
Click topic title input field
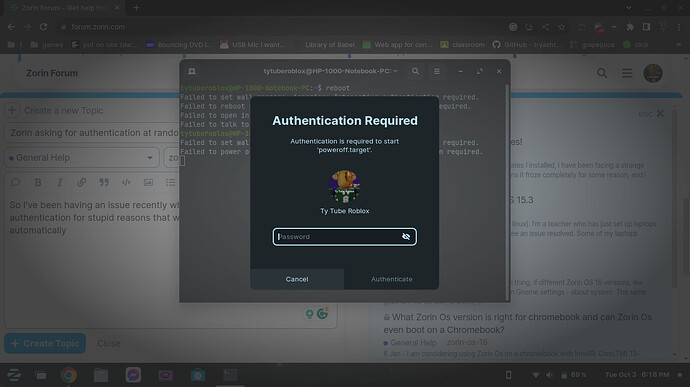tap(92, 133)
